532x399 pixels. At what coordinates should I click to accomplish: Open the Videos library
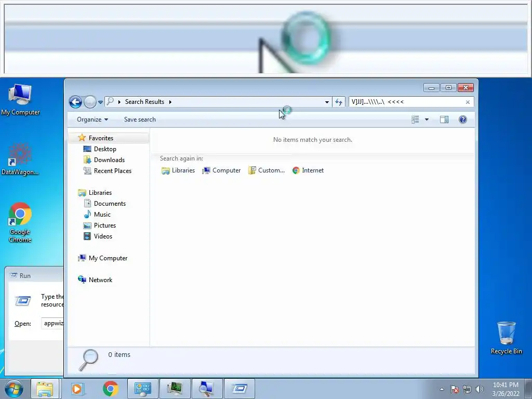pos(103,236)
